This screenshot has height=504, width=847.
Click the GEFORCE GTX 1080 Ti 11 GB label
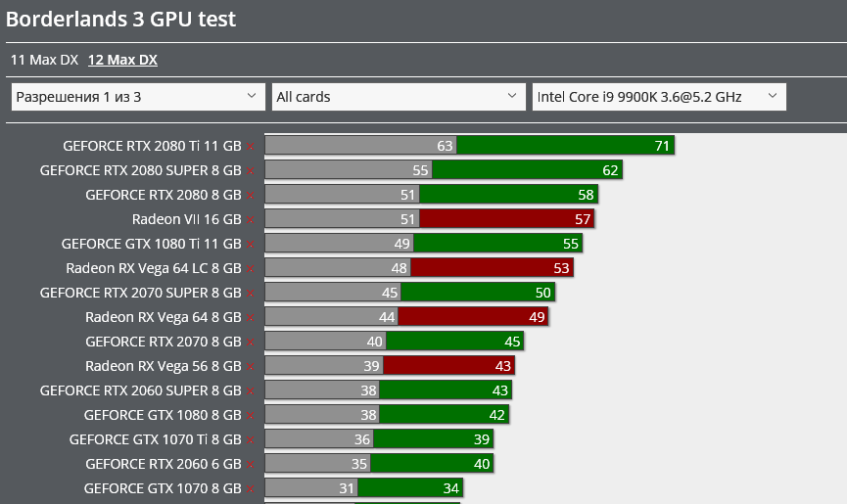[151, 244]
